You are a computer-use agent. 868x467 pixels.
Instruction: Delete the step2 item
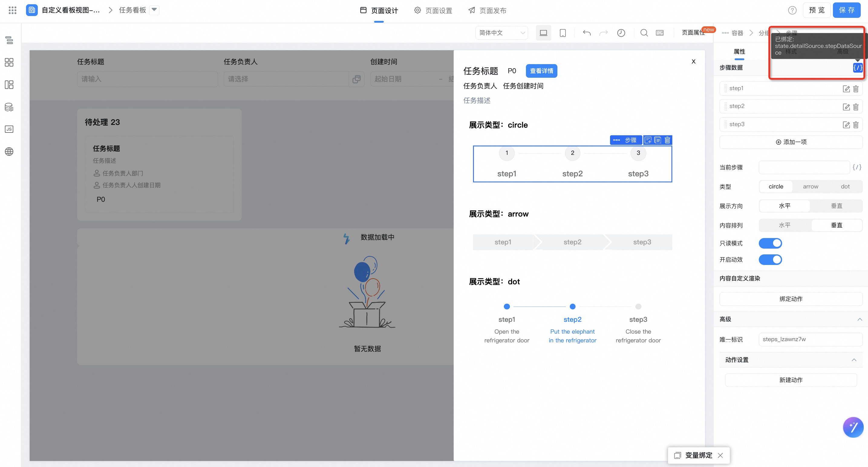tap(856, 107)
